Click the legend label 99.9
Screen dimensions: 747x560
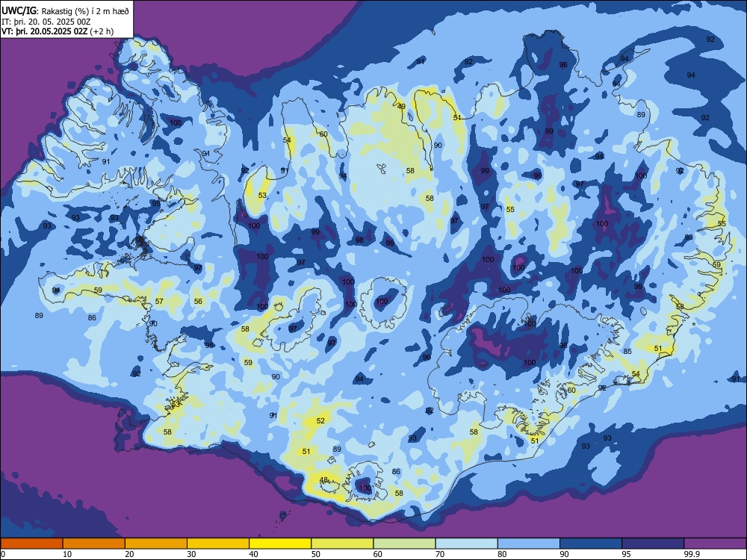[x=692, y=554]
